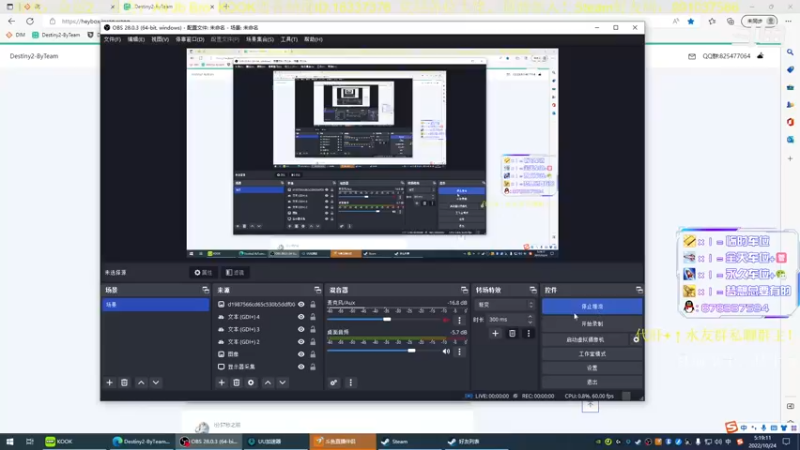Lock the 显示器采集 source

(313, 367)
